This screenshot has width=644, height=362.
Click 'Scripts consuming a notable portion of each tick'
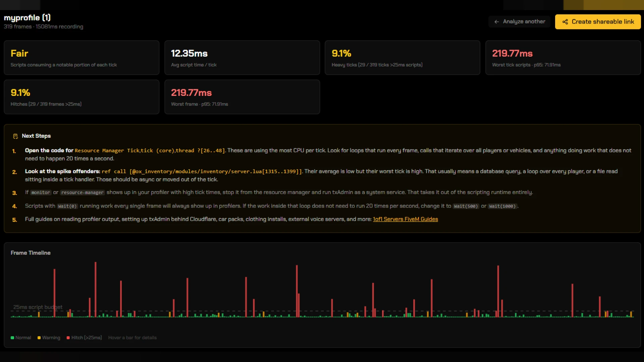coord(64,65)
